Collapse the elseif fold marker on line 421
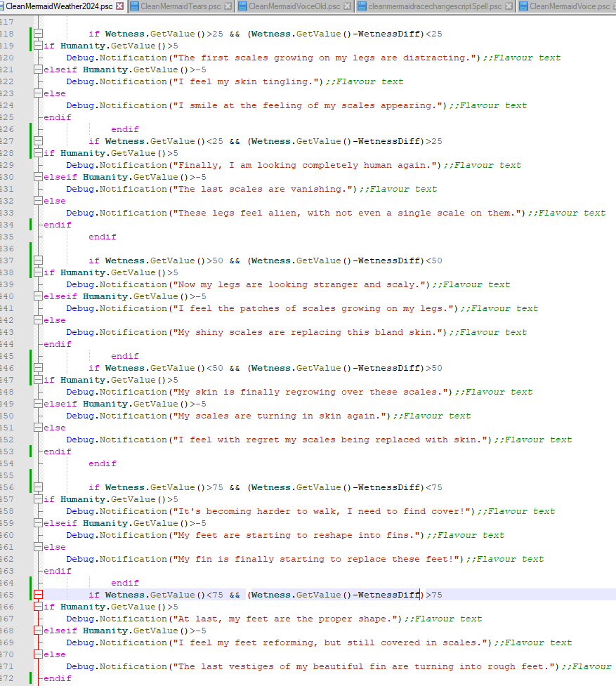616x686 pixels. (x=39, y=70)
